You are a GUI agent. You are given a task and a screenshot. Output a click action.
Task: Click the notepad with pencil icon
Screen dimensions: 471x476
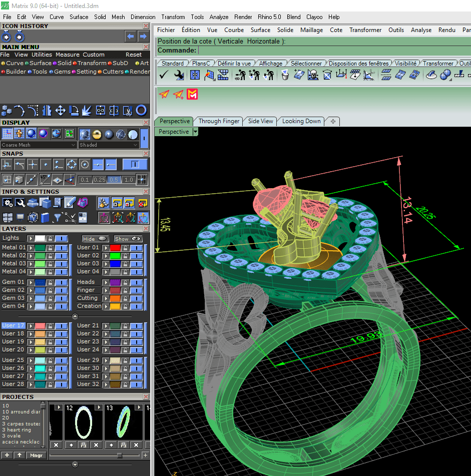pos(70,203)
